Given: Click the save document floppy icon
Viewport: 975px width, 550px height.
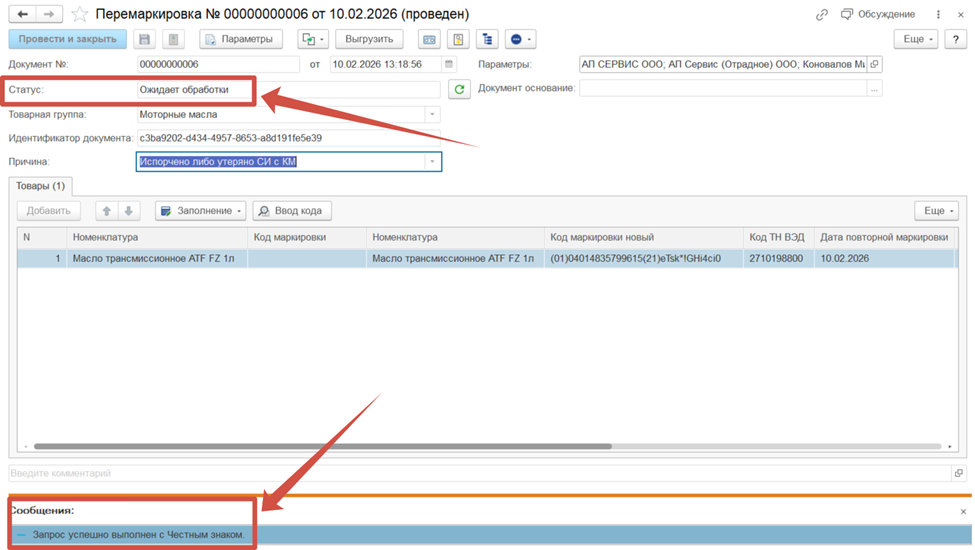Looking at the screenshot, I should (145, 40).
